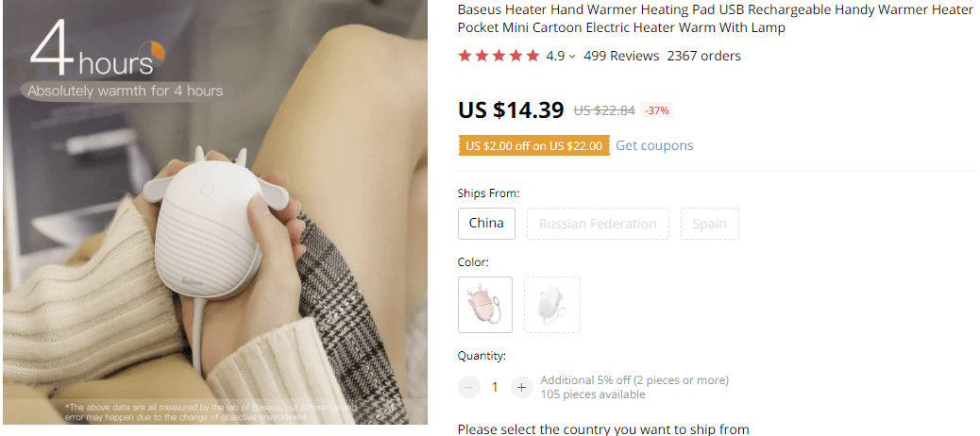Select the white hand warmer color

point(552,305)
